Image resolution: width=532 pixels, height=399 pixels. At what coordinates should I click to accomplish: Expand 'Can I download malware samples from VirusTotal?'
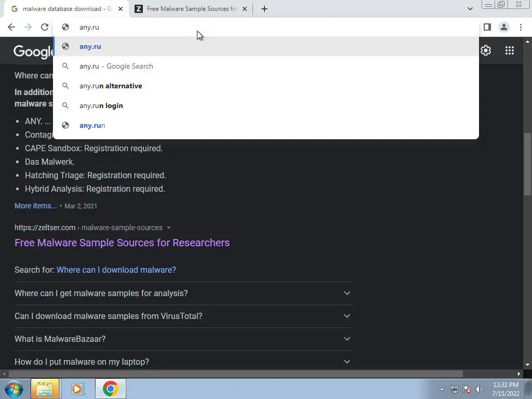coord(183,316)
